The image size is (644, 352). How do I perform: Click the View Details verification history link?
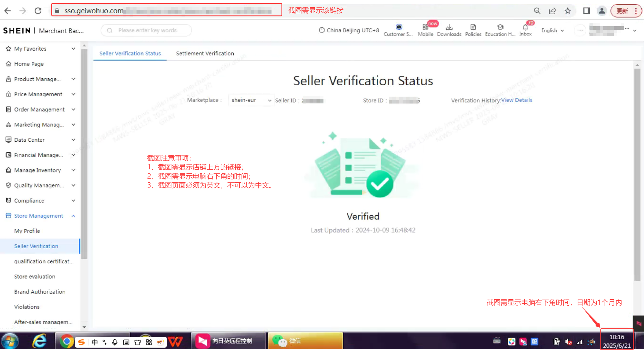point(517,100)
